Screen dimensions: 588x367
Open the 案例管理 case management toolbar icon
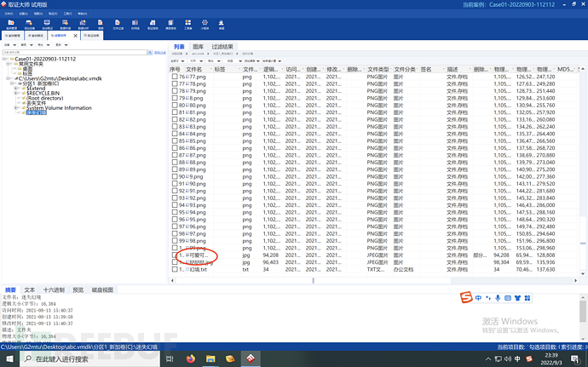pos(11,25)
